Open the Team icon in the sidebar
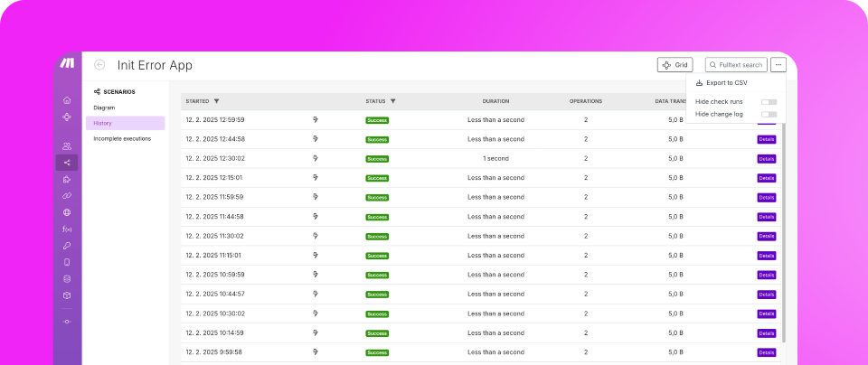The width and height of the screenshot is (868, 365). coord(67,146)
